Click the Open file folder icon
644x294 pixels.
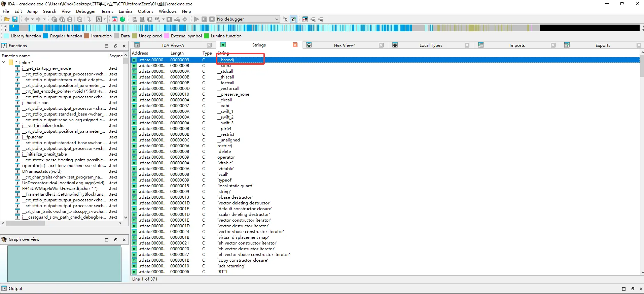coord(7,19)
